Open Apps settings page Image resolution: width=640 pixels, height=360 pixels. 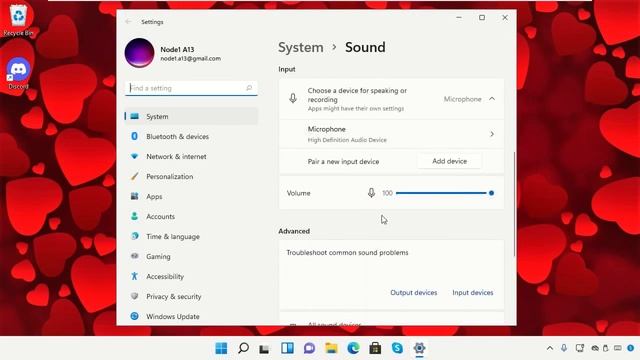[x=191, y=196]
